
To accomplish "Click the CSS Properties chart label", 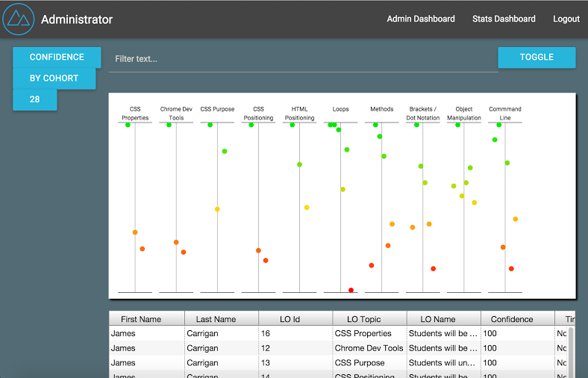I will coord(135,114).
